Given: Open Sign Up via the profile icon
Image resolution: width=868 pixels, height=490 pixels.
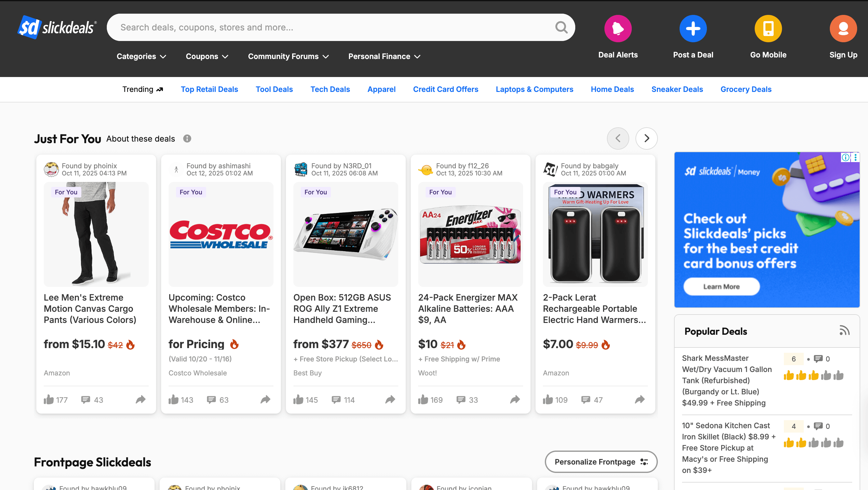Looking at the screenshot, I should [x=843, y=28].
